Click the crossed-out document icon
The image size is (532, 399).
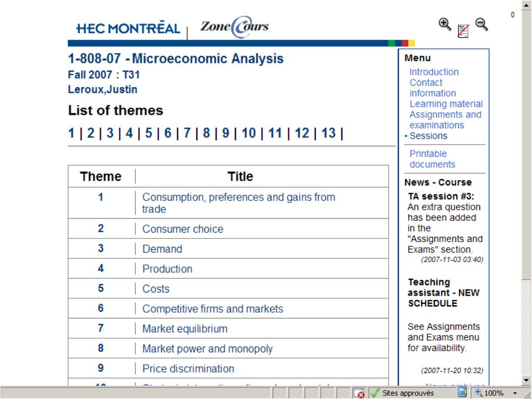click(463, 31)
